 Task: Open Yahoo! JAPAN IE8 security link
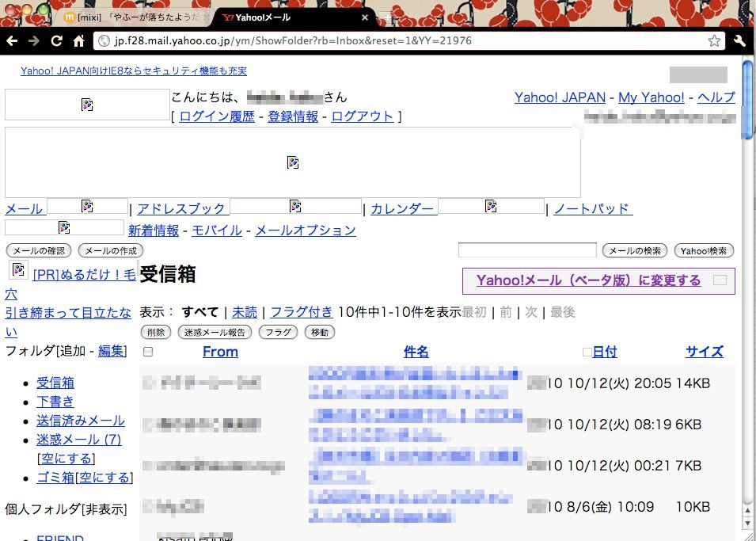pos(134,71)
